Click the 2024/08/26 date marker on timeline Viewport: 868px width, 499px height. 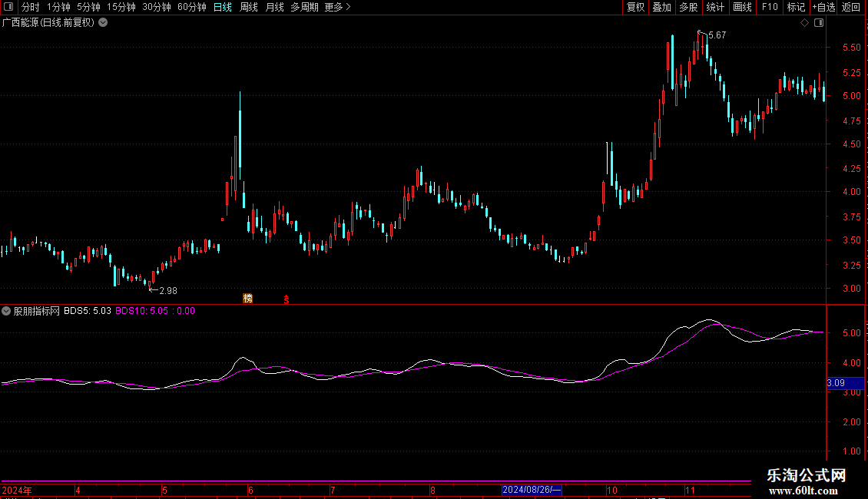click(x=532, y=490)
